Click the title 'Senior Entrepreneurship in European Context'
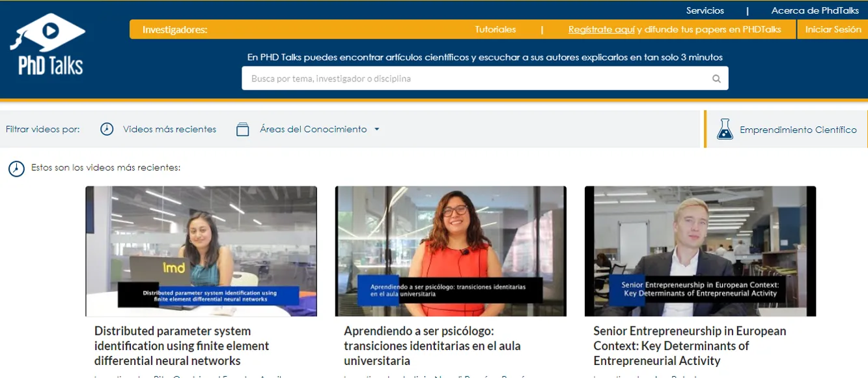This screenshot has width=868, height=378. coord(690,346)
